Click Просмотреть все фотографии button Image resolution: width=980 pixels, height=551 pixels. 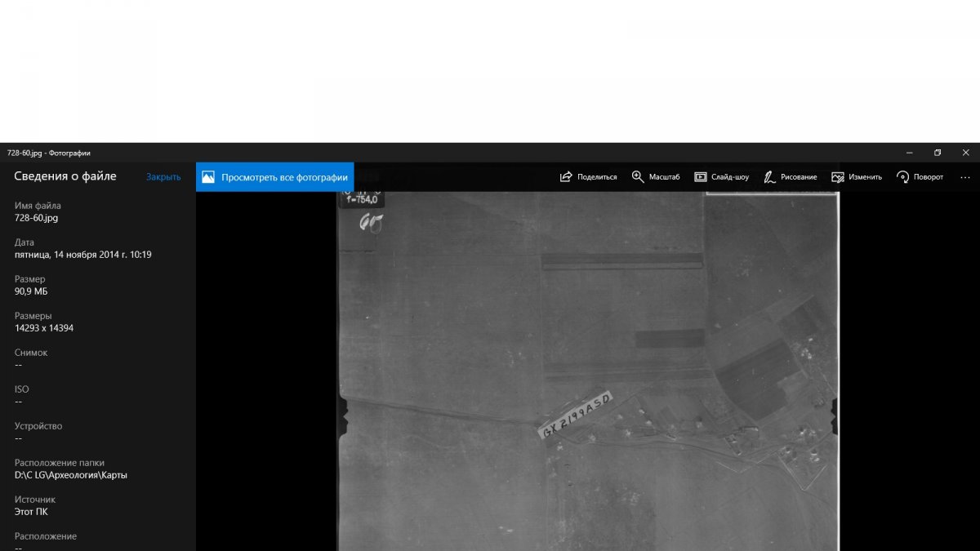pos(274,177)
